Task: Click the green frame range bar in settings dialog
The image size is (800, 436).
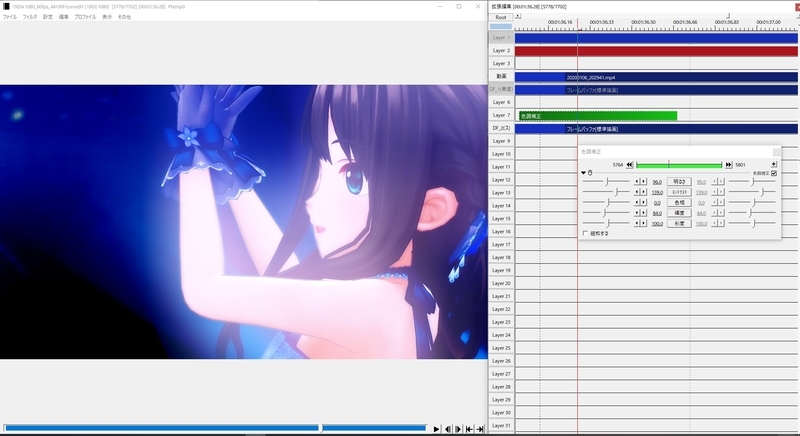Action: point(679,165)
